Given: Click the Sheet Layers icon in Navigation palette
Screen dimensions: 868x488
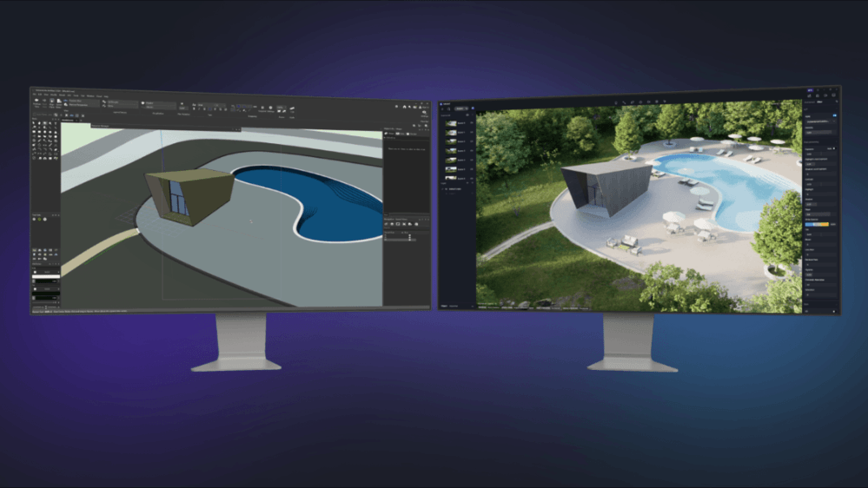Looking at the screenshot, I should 398,224.
